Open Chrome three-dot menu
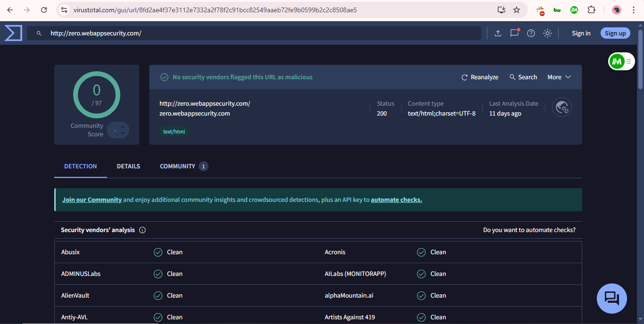Viewport: 644px width, 324px height. click(x=634, y=10)
